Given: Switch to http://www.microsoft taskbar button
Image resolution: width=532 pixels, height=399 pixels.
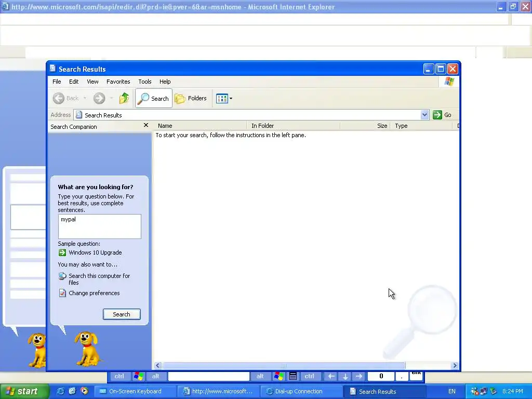Looking at the screenshot, I should coord(219,391).
